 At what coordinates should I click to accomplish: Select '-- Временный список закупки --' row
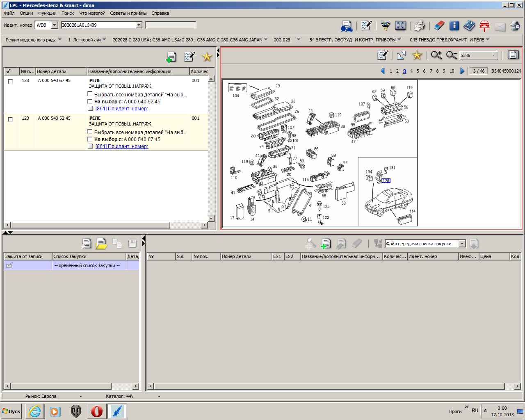click(71, 265)
